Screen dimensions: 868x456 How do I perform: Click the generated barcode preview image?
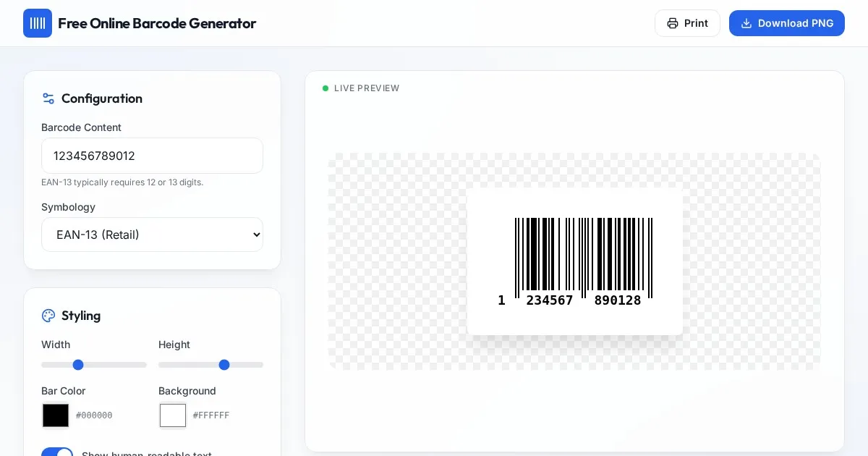coord(575,261)
